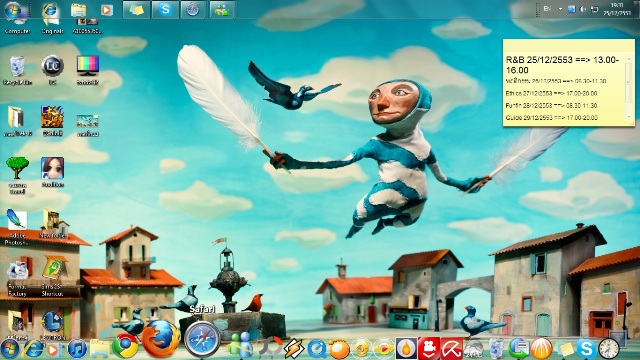Open the New folder desktop icon
The image size is (640, 360).
[52, 224]
